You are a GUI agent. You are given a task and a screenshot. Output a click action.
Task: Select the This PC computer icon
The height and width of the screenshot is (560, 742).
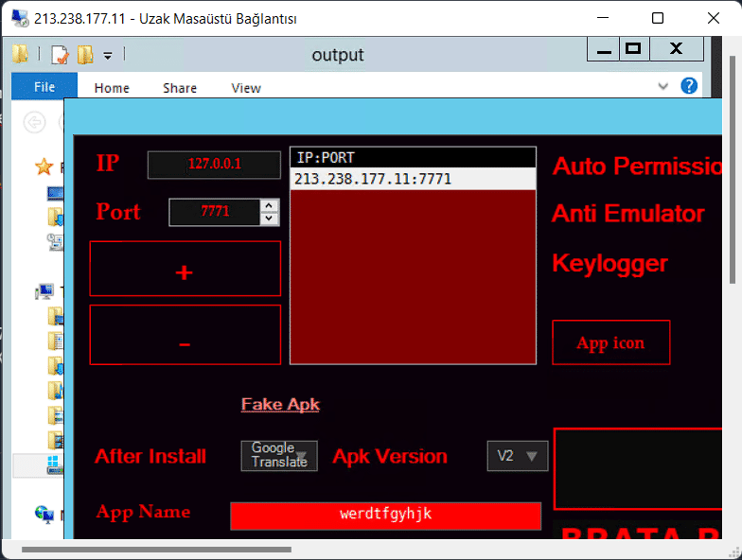(x=45, y=291)
